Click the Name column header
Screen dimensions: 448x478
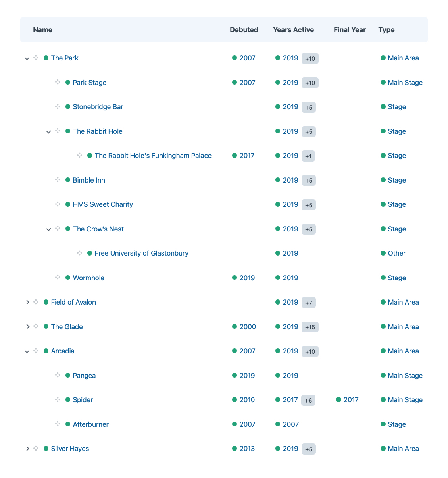(x=42, y=30)
